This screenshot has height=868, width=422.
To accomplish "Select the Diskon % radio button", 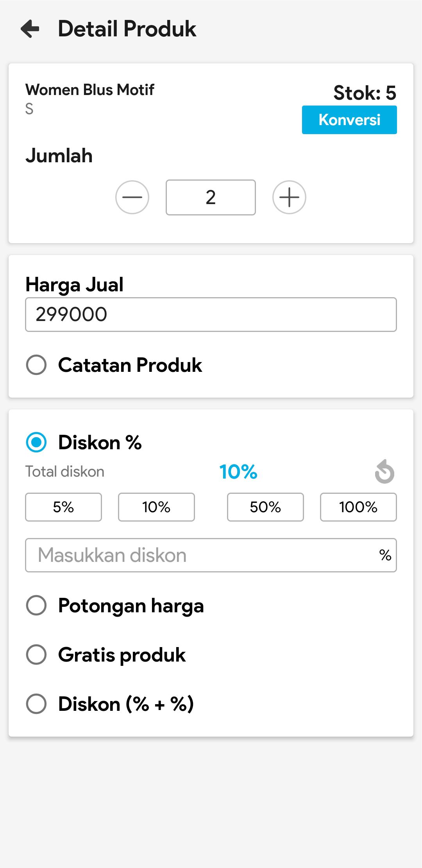I will 36,442.
